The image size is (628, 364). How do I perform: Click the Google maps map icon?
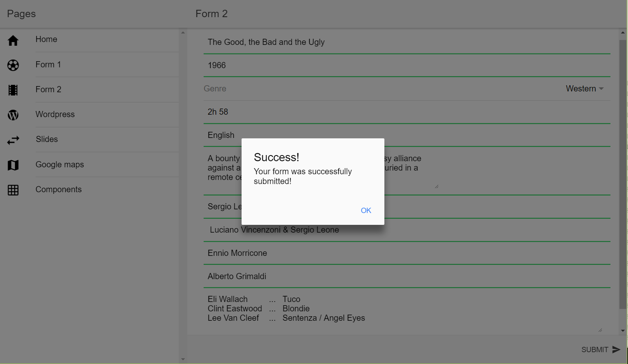point(13,165)
